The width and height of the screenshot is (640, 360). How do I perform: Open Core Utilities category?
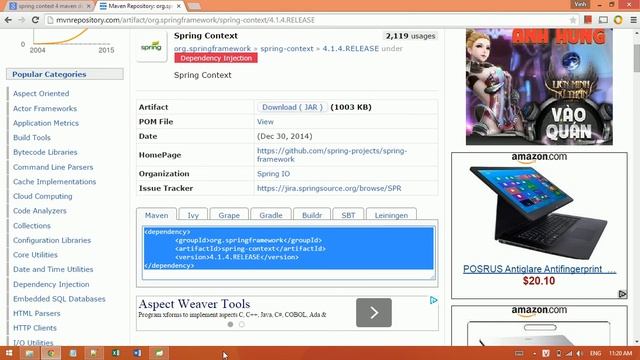(x=35, y=255)
